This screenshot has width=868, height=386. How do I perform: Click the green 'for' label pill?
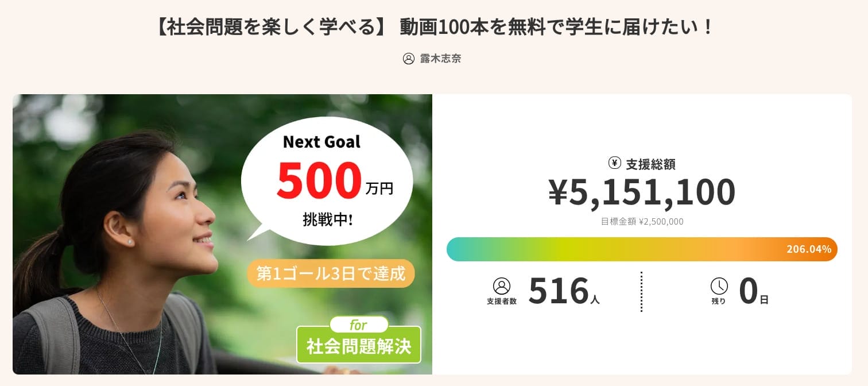click(359, 325)
